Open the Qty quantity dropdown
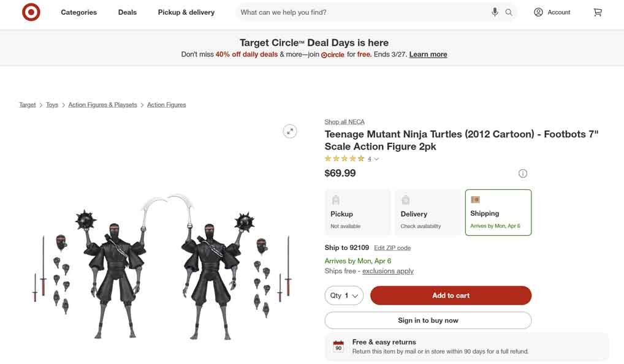 [x=344, y=295]
